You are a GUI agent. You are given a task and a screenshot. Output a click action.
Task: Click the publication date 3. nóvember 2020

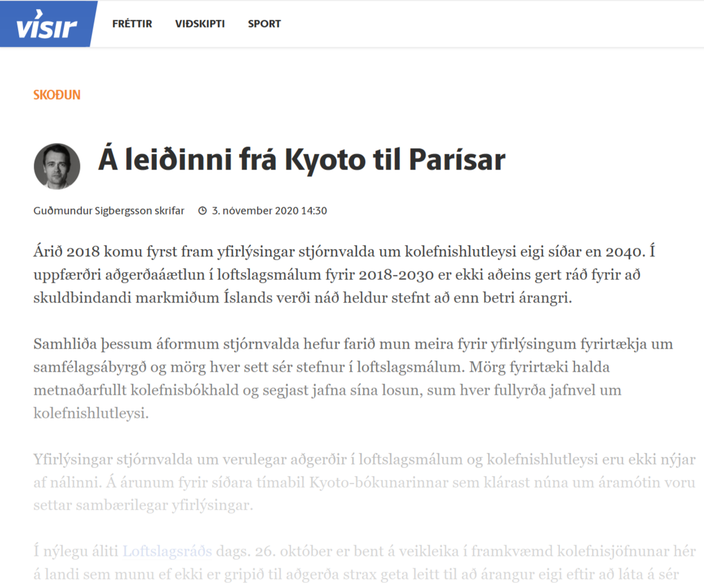(253, 211)
